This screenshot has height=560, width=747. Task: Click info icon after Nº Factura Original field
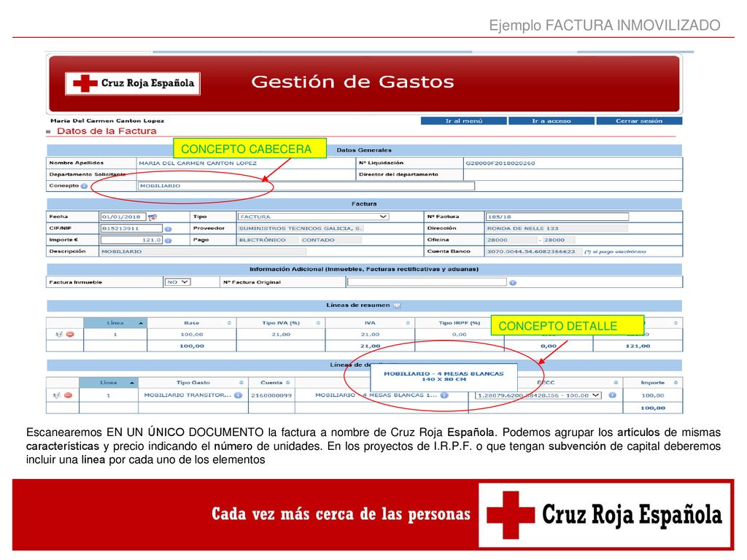[513, 283]
